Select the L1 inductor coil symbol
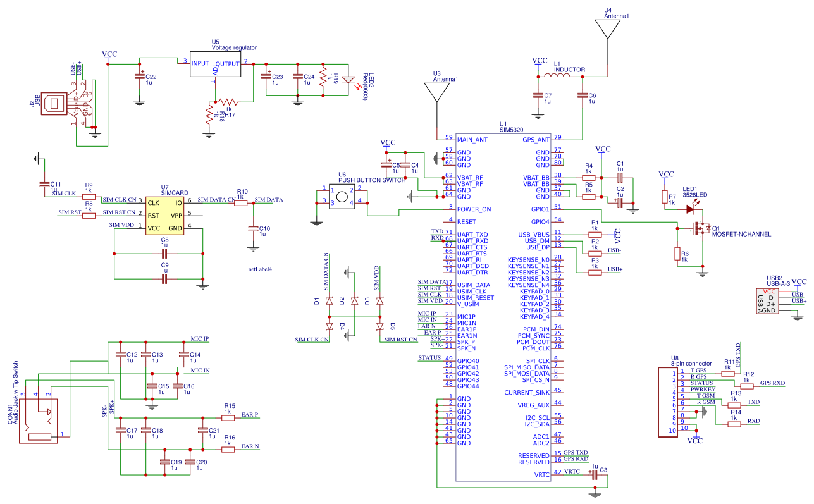 click(x=558, y=76)
